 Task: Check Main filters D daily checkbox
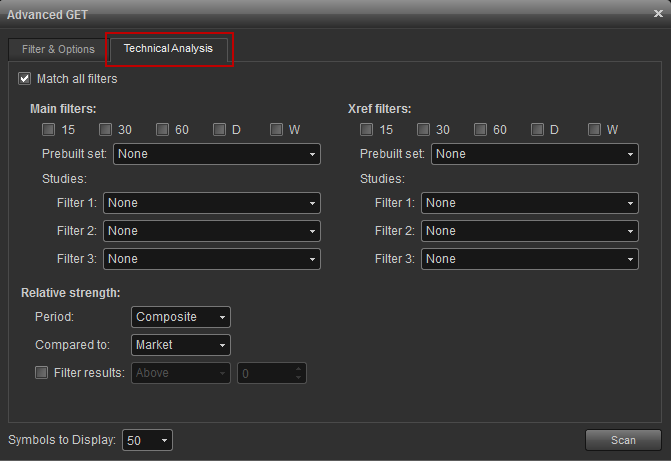pyautogui.click(x=220, y=129)
